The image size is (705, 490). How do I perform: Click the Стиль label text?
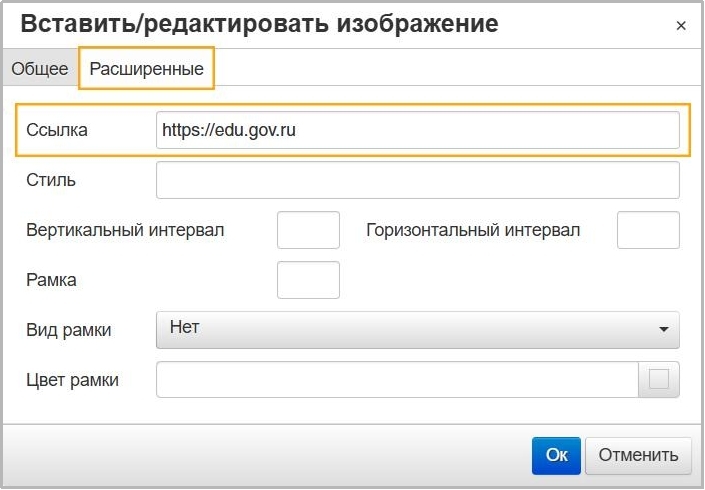(x=51, y=181)
